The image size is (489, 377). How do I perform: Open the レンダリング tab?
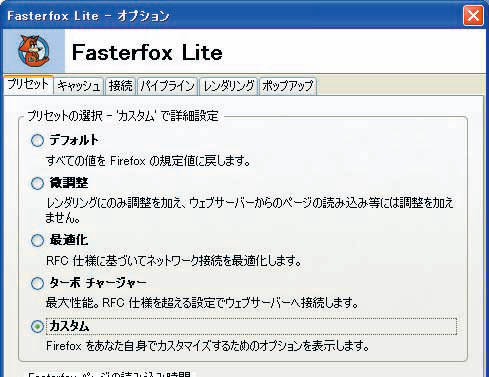click(229, 86)
